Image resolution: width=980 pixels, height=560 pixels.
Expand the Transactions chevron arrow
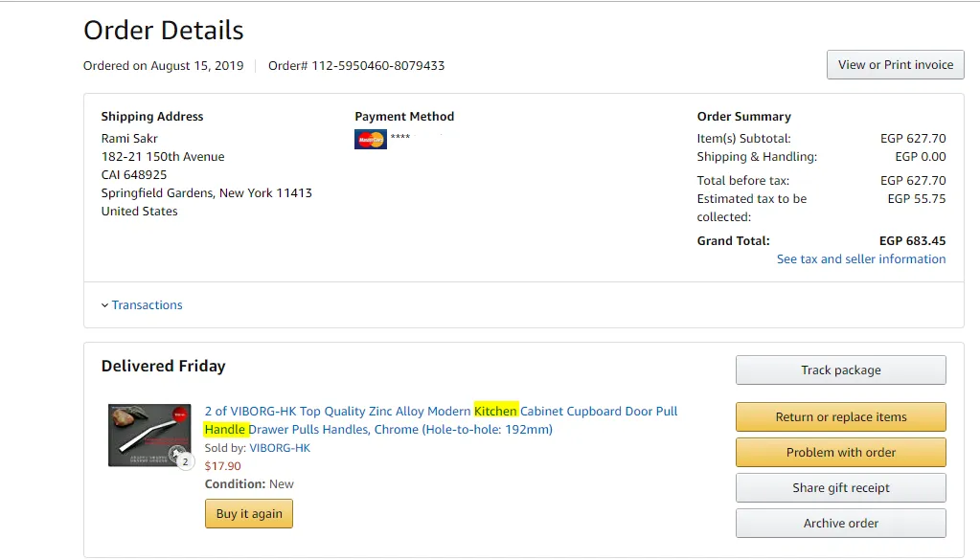[104, 305]
